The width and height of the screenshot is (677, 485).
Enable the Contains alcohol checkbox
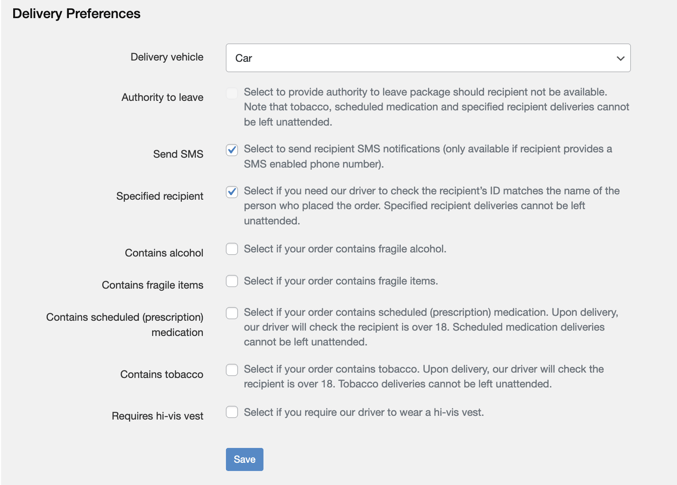pyautogui.click(x=232, y=249)
